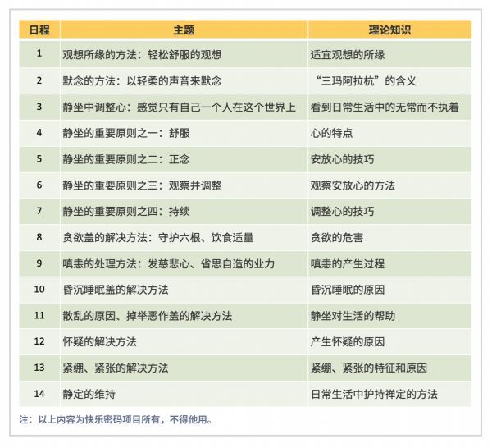Click the 主题 column header

click(x=184, y=30)
